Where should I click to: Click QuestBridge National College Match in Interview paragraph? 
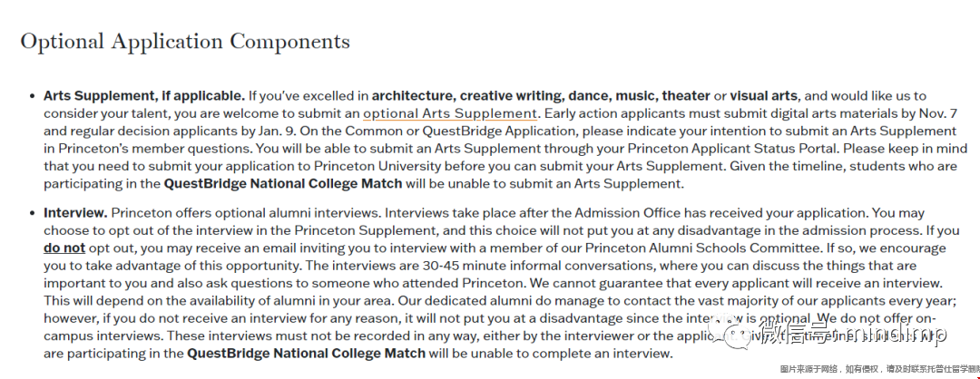307,353
